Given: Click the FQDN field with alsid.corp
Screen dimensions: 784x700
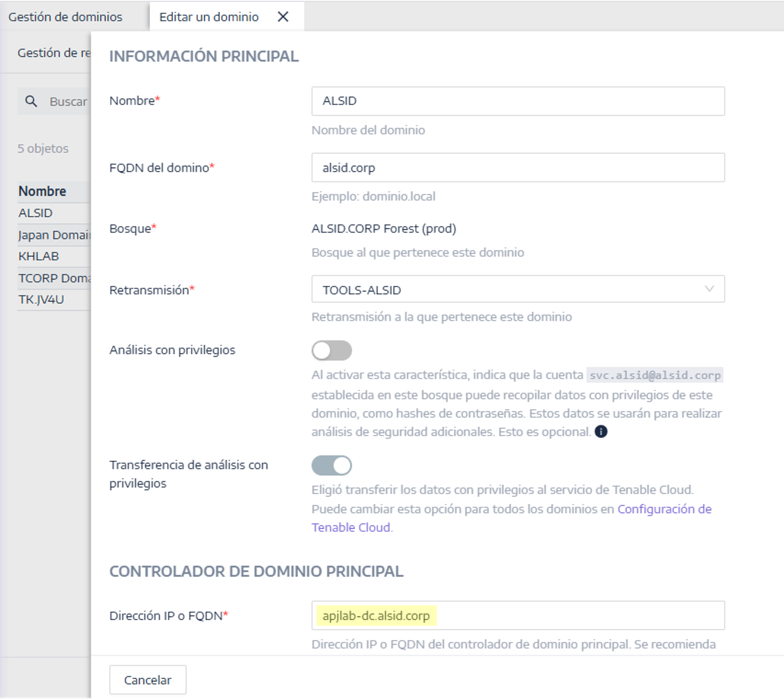Looking at the screenshot, I should pos(518,167).
